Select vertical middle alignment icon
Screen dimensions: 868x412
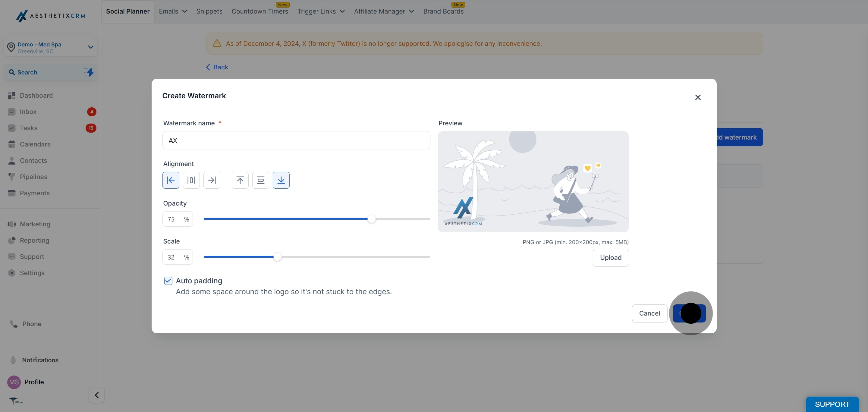[x=260, y=180]
